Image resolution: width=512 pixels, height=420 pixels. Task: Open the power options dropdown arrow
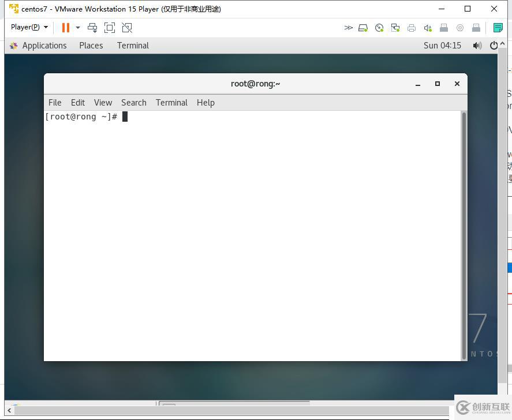coord(78,28)
